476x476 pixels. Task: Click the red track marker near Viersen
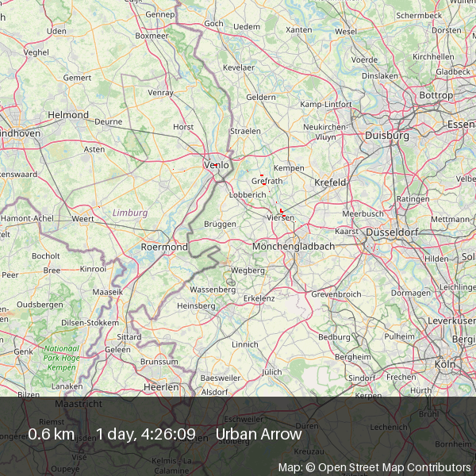click(x=282, y=210)
